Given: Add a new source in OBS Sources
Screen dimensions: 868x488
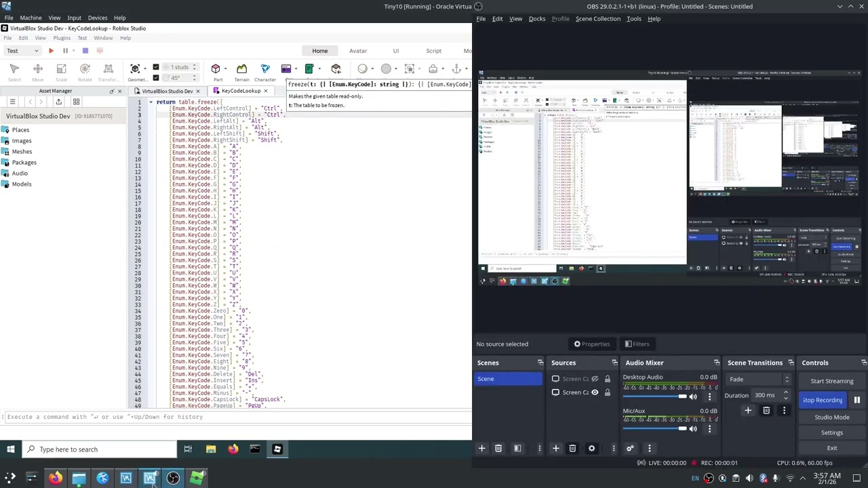Looking at the screenshot, I should click(x=555, y=448).
